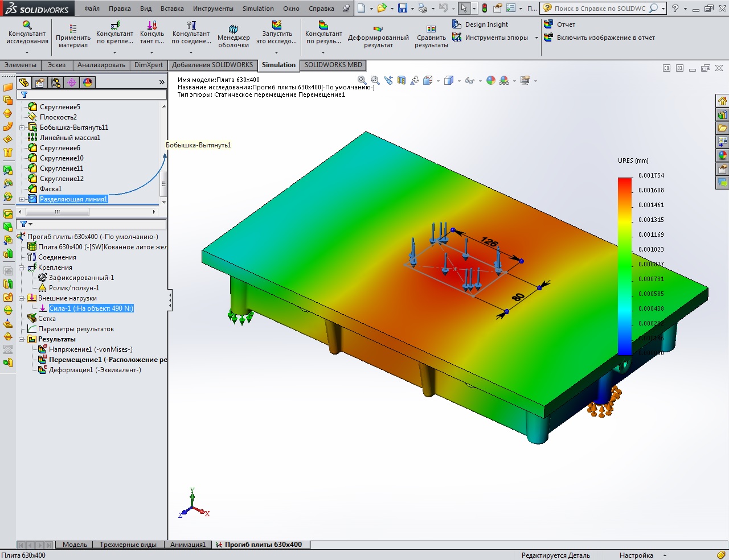Switch to the Анализировать tab
Viewport: 729px width, 560px height.
101,65
